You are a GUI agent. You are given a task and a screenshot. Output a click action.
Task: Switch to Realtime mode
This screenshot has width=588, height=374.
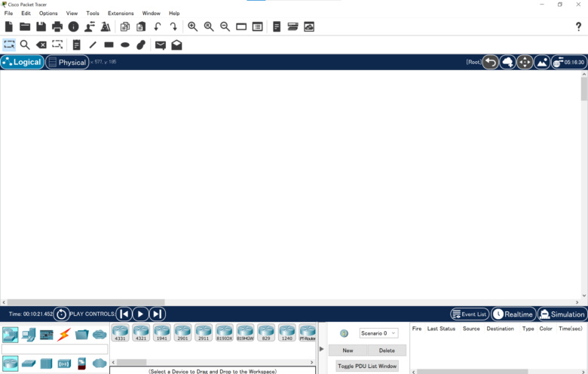point(513,314)
